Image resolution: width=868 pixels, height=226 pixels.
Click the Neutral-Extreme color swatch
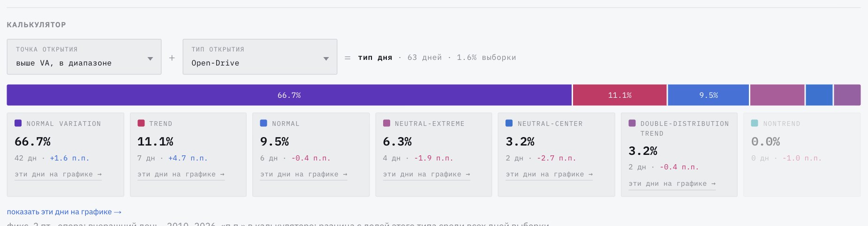(x=386, y=123)
